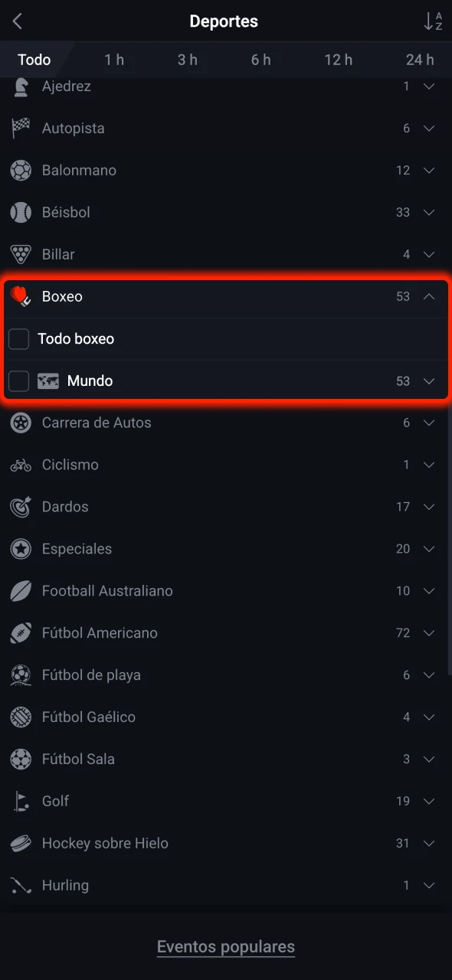Click the Boxeo boxing glove icon
The width and height of the screenshot is (452, 980).
pos(21,296)
